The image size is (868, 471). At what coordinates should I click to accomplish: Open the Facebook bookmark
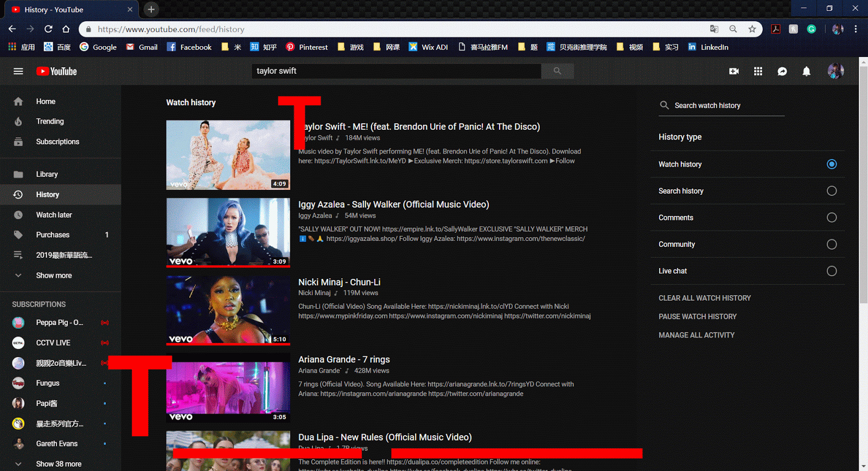point(189,47)
